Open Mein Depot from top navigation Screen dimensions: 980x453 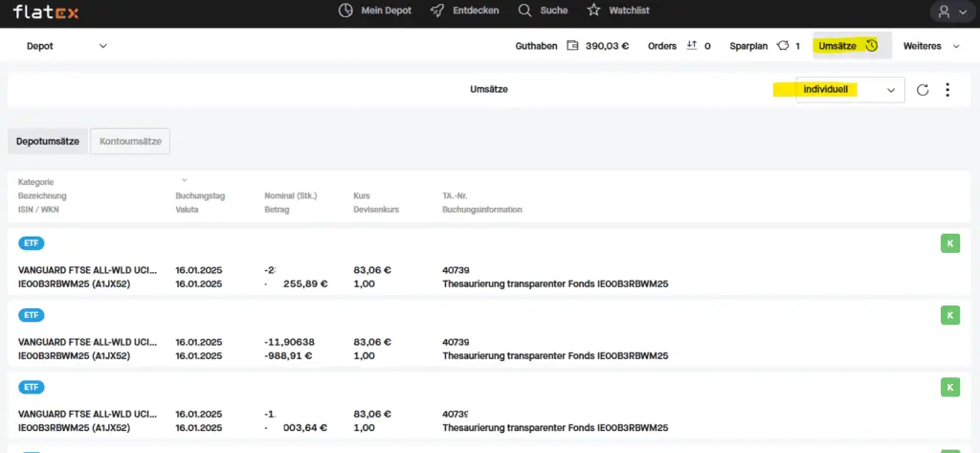tap(375, 11)
